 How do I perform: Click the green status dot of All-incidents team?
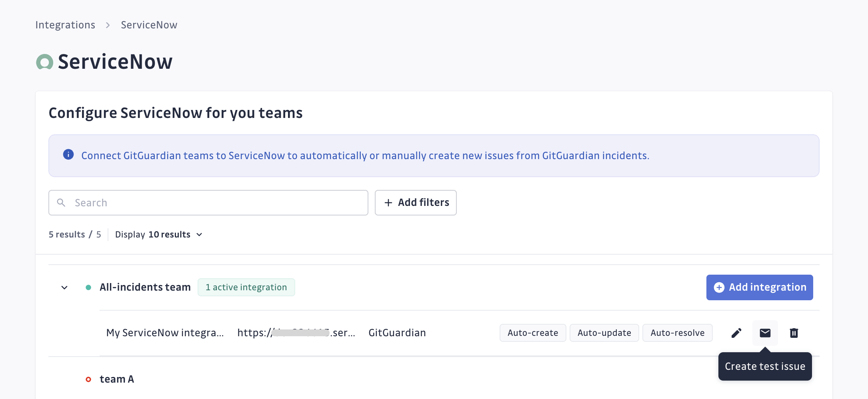coord(88,287)
